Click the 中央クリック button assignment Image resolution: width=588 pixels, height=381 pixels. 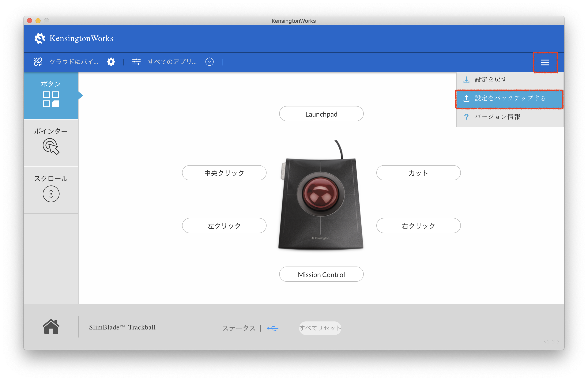(x=224, y=173)
